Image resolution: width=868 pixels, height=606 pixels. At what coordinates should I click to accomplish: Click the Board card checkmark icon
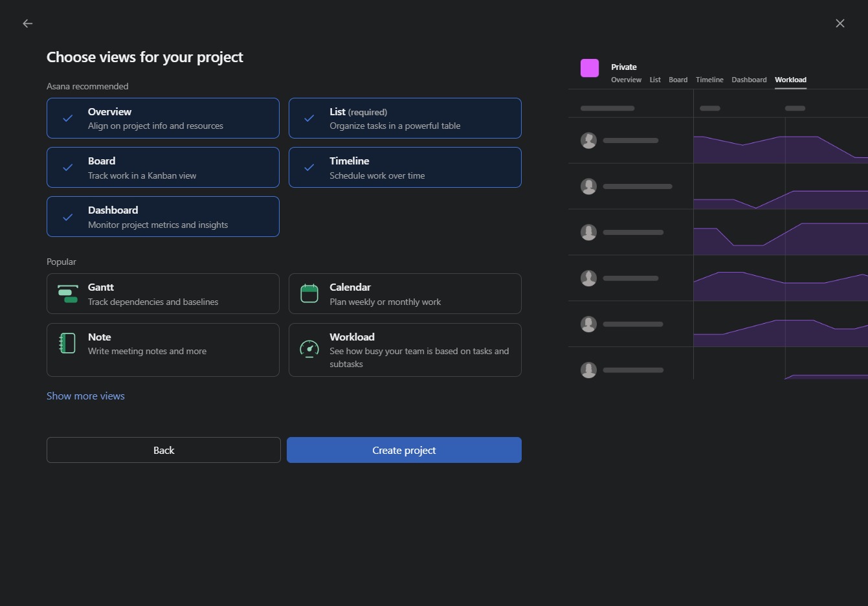67,167
